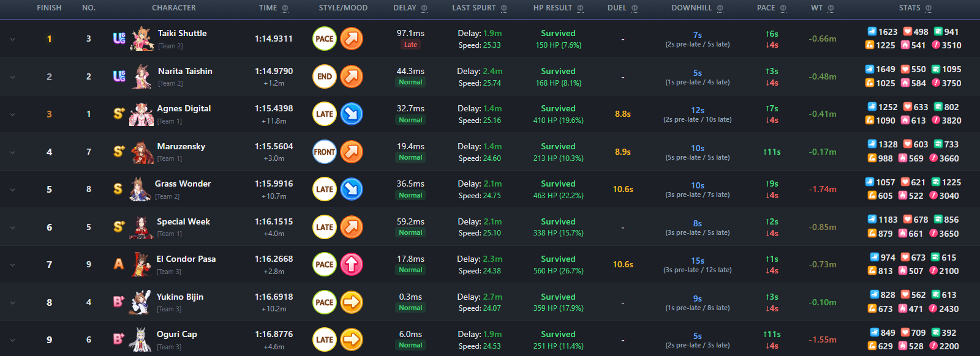Click Grass Wonder's S rank icon
The height and width of the screenshot is (356, 980).
pyautogui.click(x=118, y=189)
